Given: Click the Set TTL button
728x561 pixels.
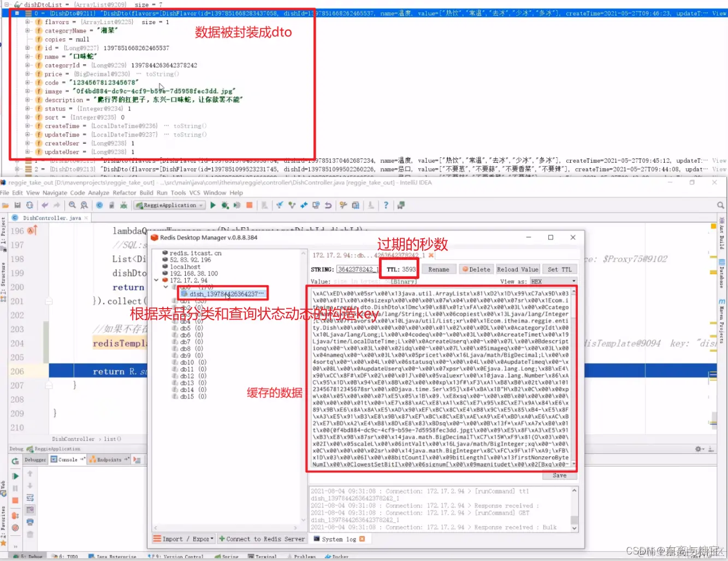Looking at the screenshot, I should click(x=560, y=269).
